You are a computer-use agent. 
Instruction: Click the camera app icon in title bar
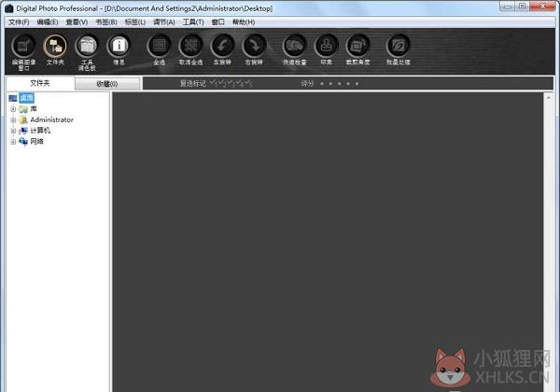pos(9,8)
